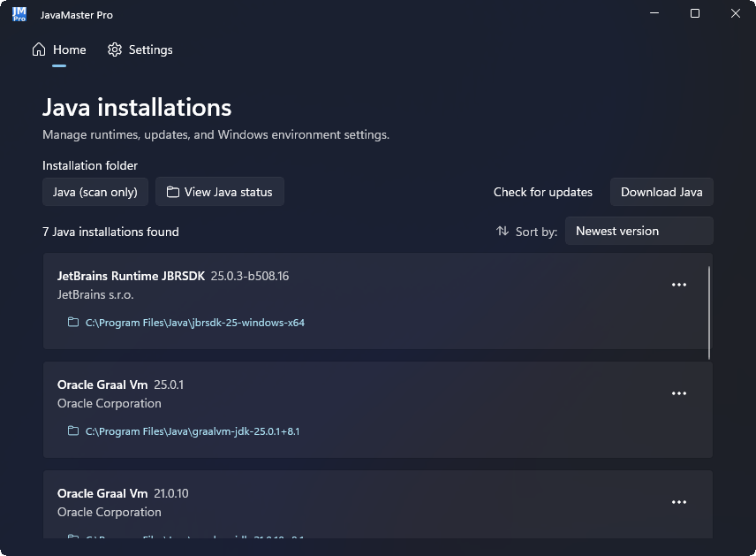Click the Installation folder label
This screenshot has width=756, height=556.
coord(90,165)
